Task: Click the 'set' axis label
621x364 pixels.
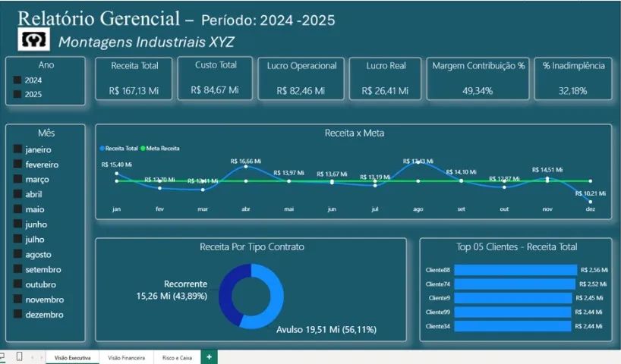Action: [x=462, y=209]
